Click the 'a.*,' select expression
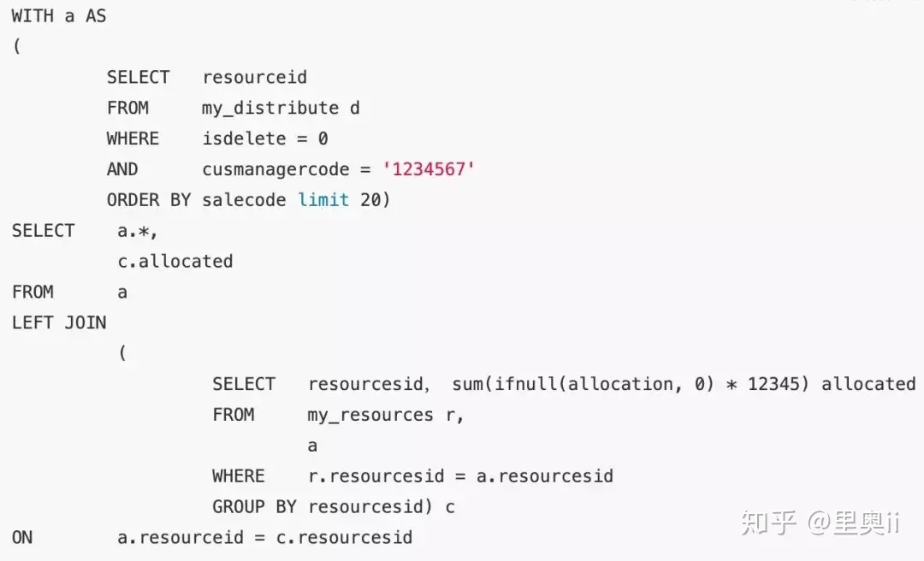This screenshot has width=924, height=561. [x=137, y=231]
